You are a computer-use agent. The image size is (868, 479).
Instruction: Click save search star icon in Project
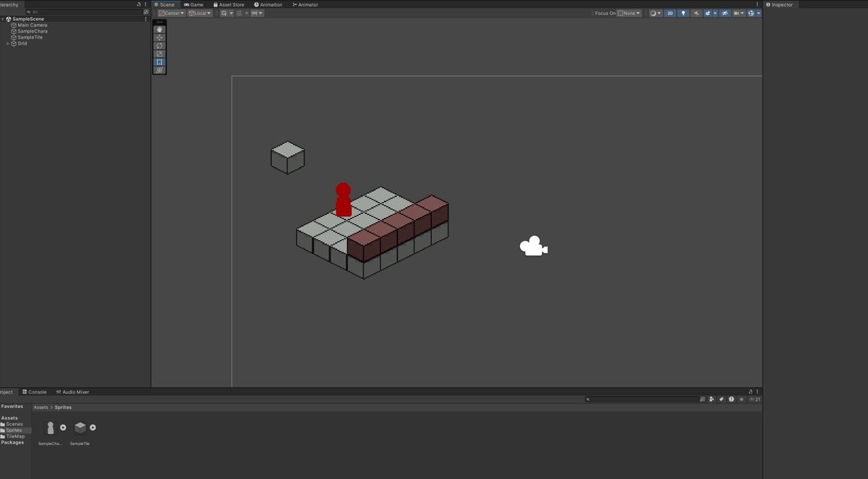pyautogui.click(x=741, y=399)
